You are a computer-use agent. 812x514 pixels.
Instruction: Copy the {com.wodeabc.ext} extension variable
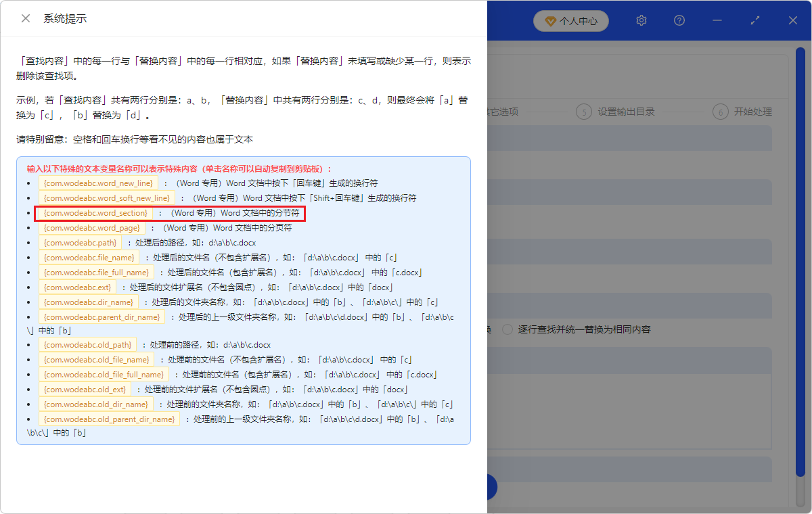click(x=78, y=287)
